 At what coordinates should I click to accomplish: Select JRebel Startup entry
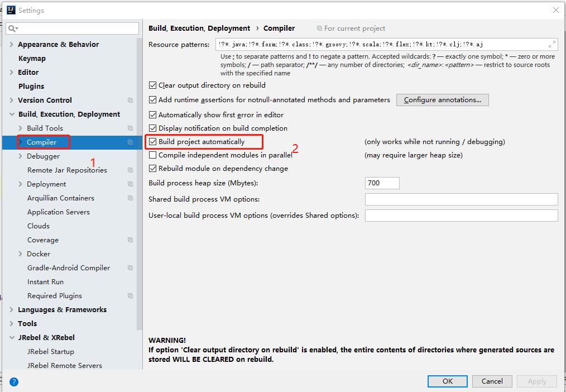point(51,352)
